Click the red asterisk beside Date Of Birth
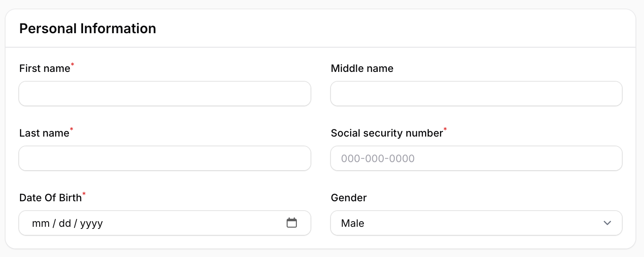Viewport: 644px width, 257px height. tap(84, 194)
